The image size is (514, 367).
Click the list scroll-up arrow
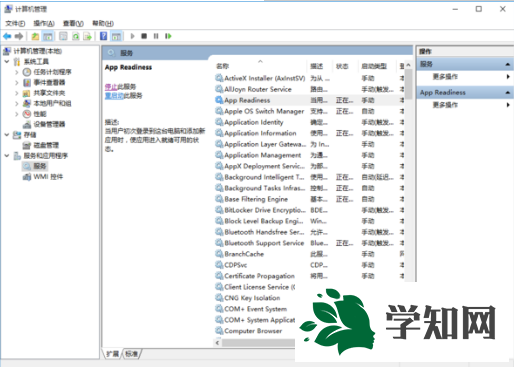click(408, 65)
